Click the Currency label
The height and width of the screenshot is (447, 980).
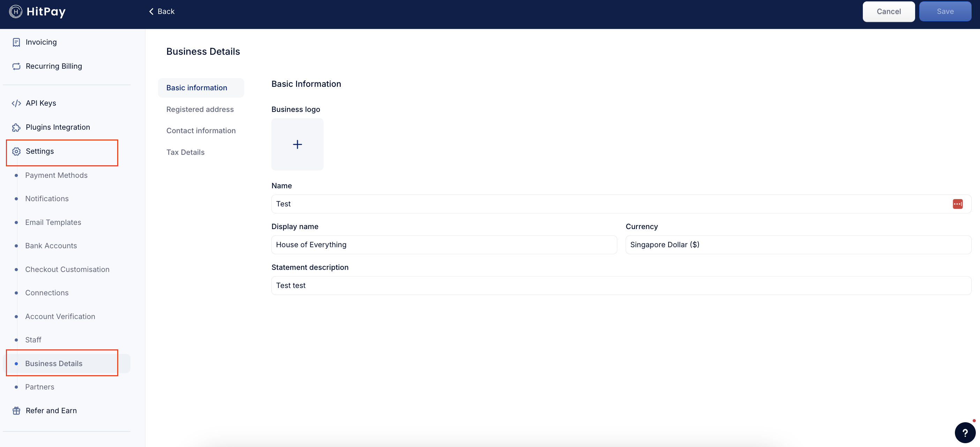pyautogui.click(x=642, y=227)
